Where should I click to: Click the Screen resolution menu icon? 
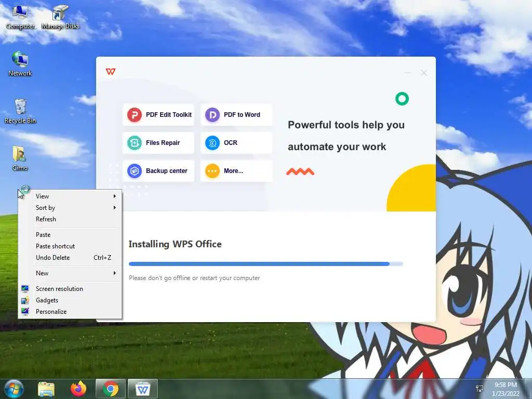click(x=25, y=289)
